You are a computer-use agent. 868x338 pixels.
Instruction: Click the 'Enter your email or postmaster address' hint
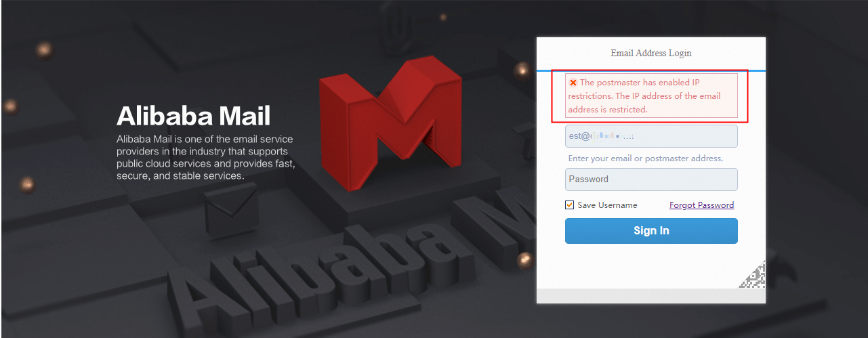click(x=646, y=159)
